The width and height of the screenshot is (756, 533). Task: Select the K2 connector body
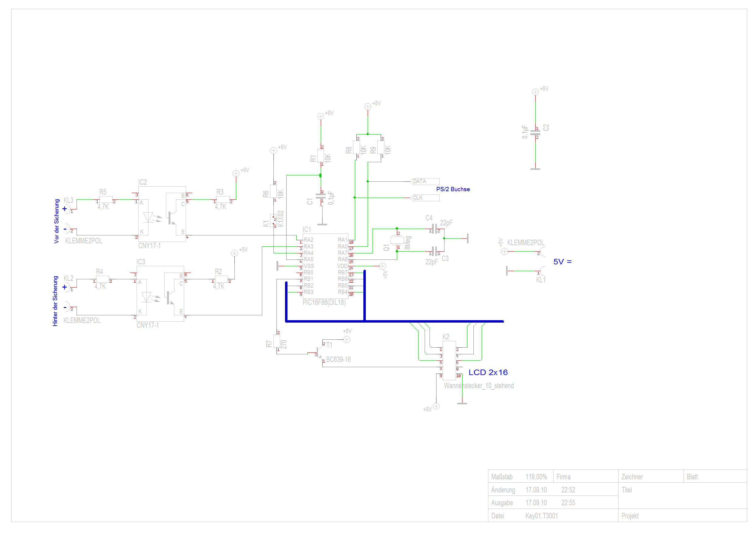(x=449, y=361)
